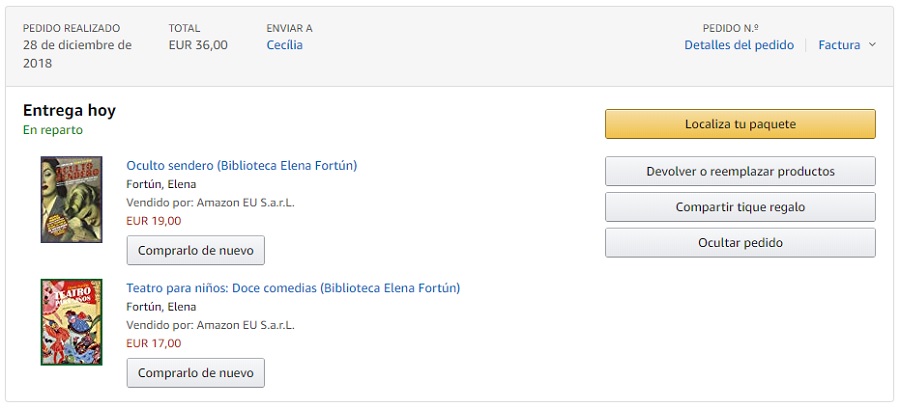Click author Fortún, Elena under Teatro para niños

pyautogui.click(x=161, y=307)
